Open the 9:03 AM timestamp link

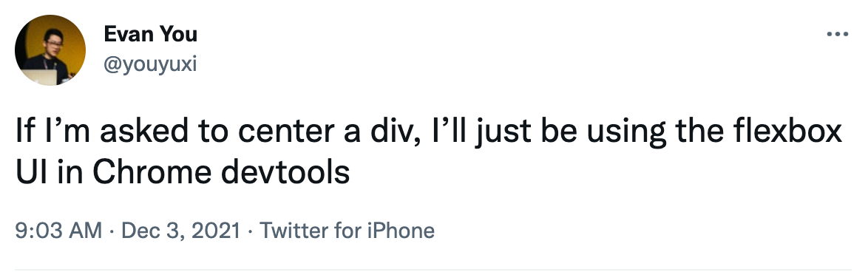58,231
